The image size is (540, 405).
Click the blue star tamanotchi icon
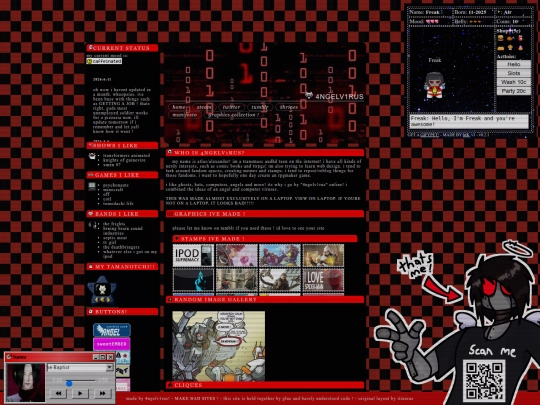102,291
